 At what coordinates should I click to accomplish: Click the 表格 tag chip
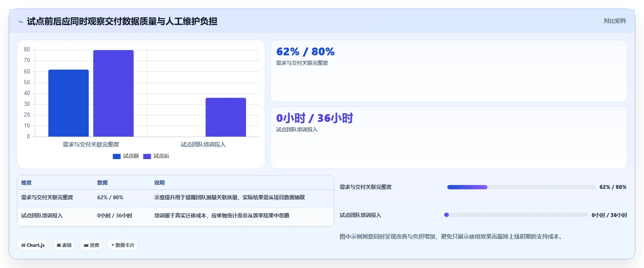tap(64, 245)
